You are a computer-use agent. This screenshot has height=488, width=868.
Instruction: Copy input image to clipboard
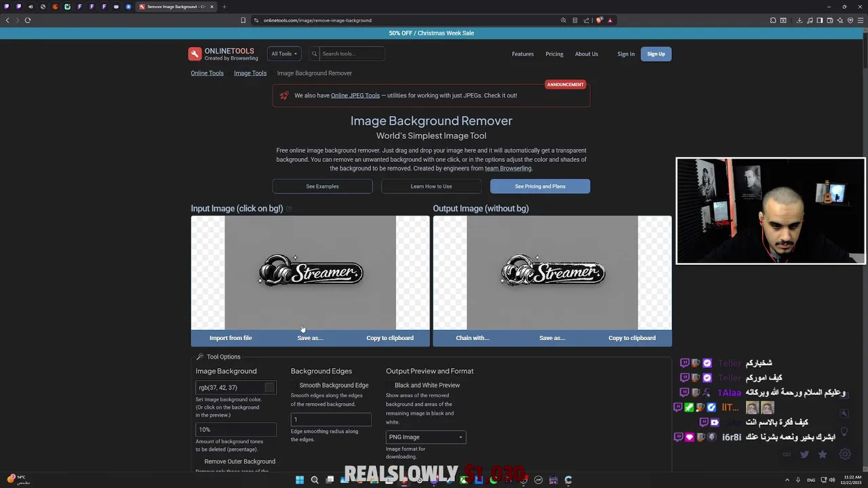coord(390,338)
